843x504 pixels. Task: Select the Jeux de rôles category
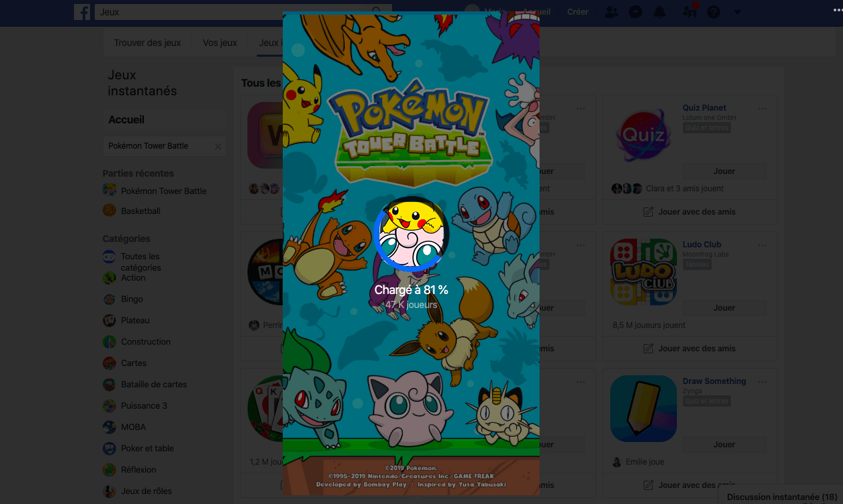147,491
